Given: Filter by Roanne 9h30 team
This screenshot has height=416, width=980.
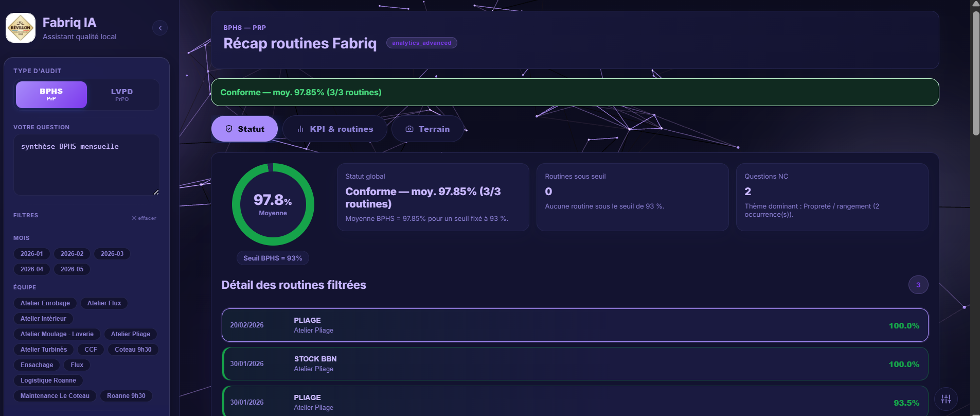Looking at the screenshot, I should [x=126, y=396].
